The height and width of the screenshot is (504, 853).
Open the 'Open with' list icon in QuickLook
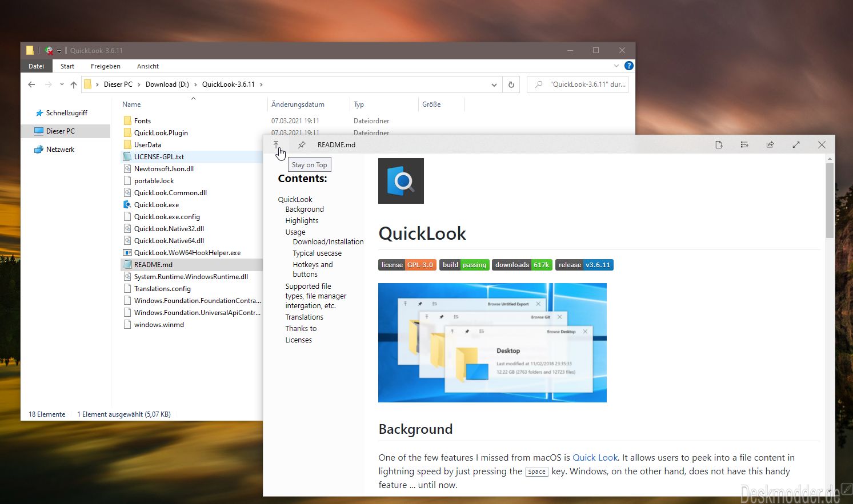pos(744,145)
